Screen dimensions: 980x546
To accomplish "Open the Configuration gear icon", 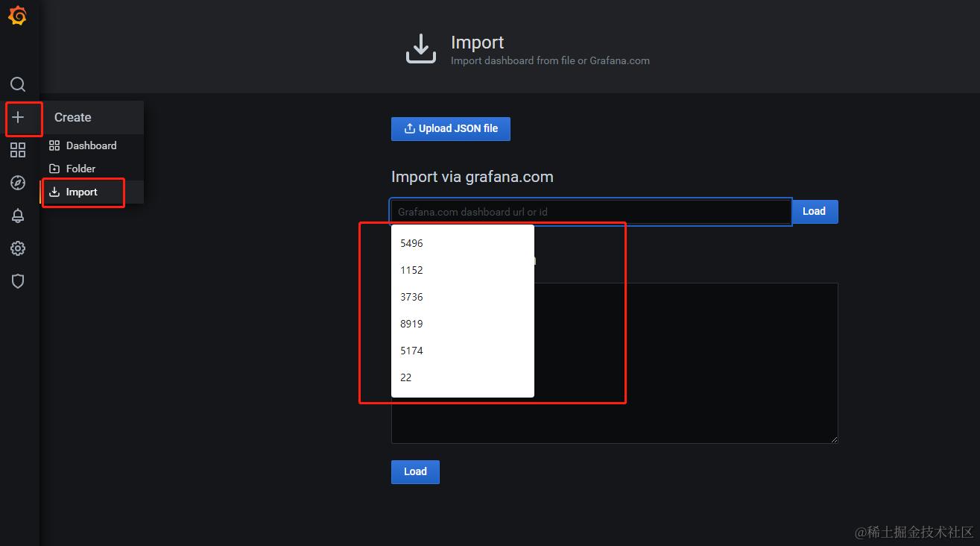I will point(18,248).
